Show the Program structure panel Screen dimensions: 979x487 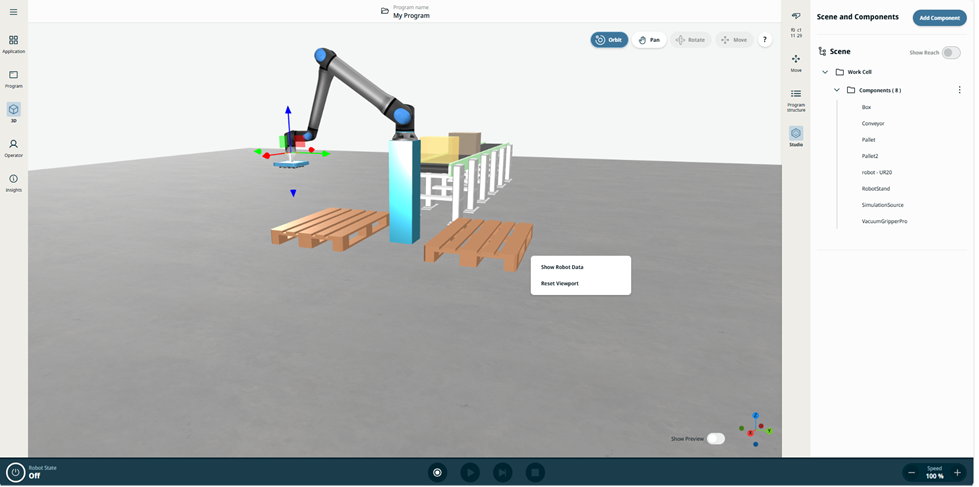point(796,97)
